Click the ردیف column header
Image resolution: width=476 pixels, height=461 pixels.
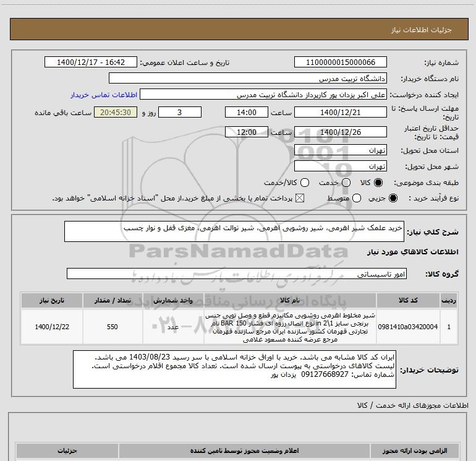pyautogui.click(x=449, y=300)
